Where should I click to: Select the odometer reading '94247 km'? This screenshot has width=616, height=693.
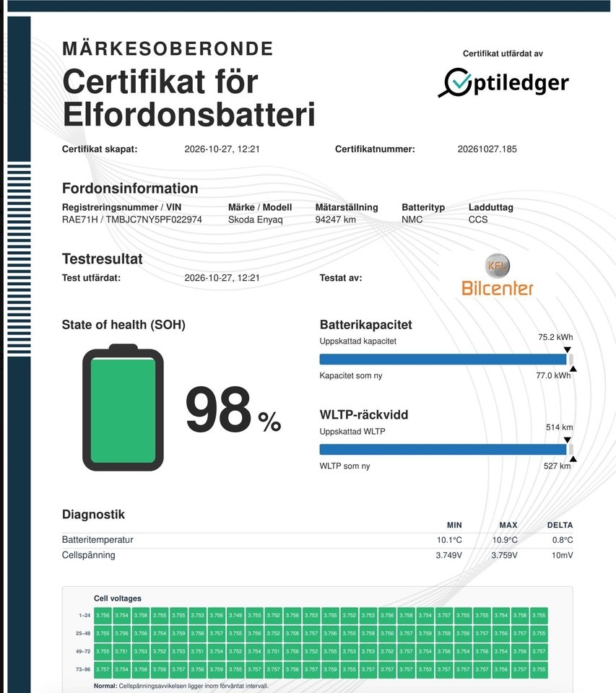tap(335, 219)
